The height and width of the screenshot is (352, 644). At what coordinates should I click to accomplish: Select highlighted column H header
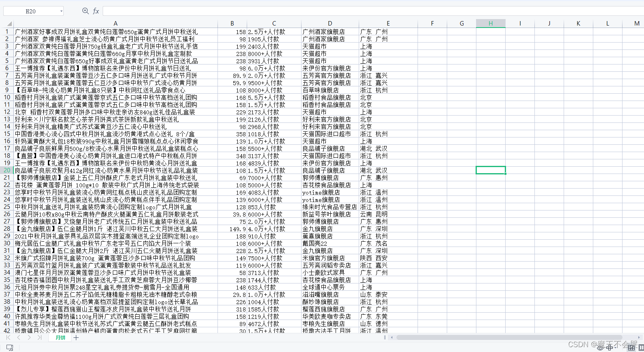click(491, 24)
